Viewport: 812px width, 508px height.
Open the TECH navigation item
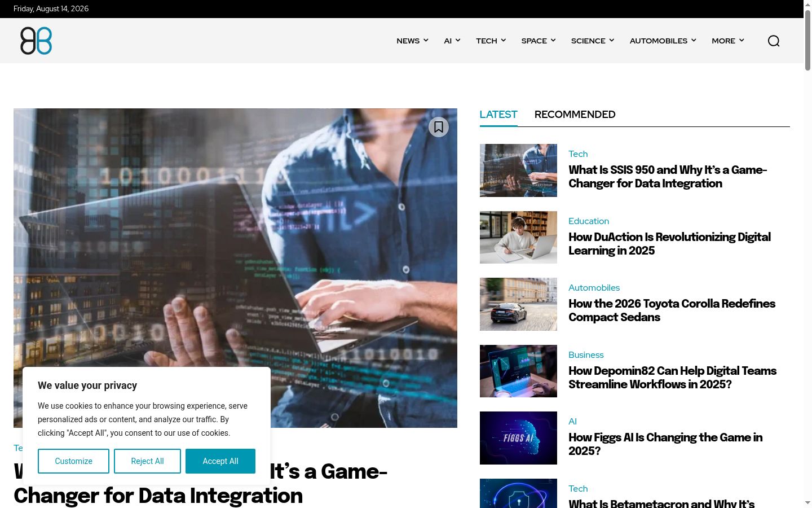pyautogui.click(x=487, y=41)
